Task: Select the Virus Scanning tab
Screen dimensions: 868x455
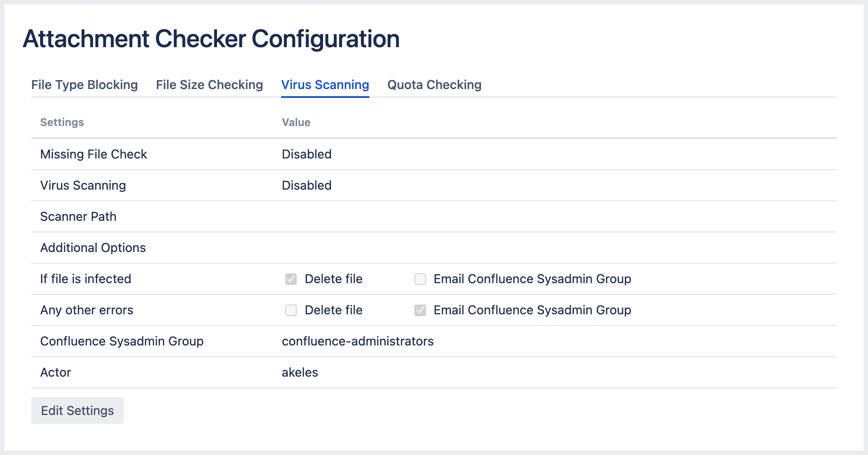Action: 325,85
